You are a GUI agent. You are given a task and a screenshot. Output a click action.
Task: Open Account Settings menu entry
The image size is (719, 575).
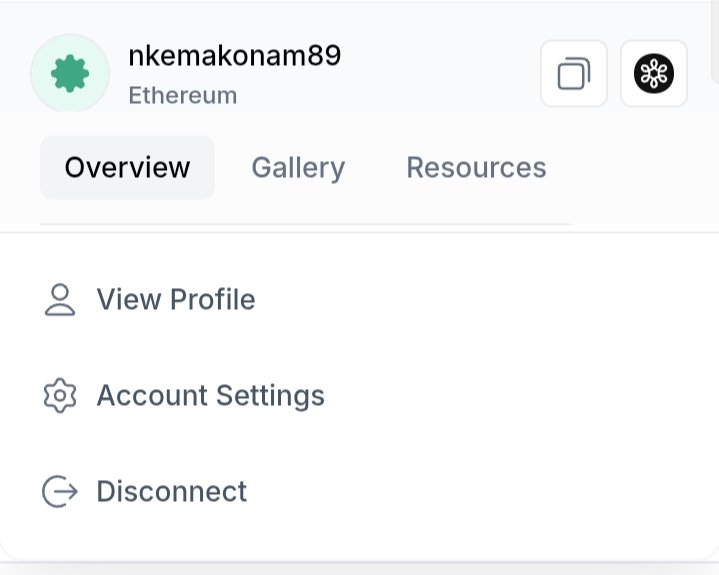[210, 395]
